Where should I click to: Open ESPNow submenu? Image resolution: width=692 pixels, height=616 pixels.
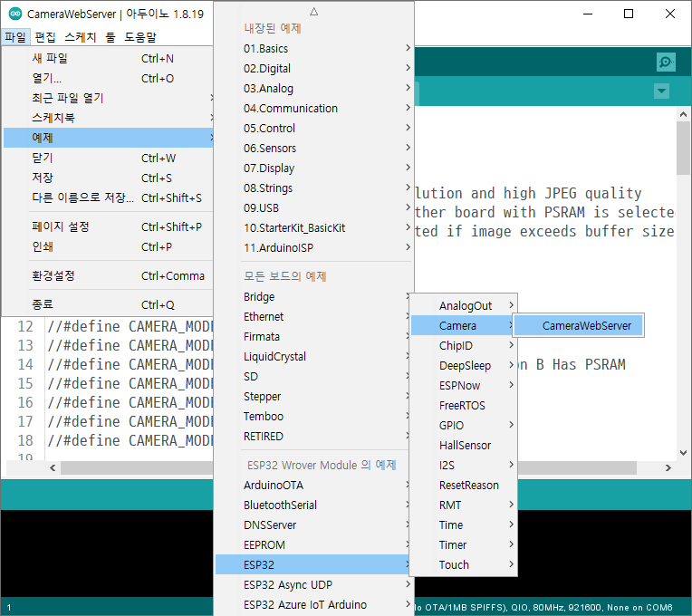tap(464, 385)
